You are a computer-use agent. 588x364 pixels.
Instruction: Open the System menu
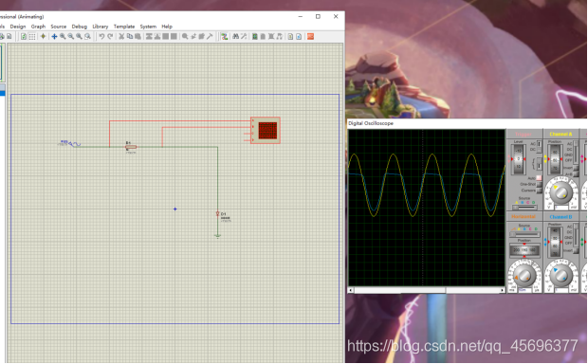pyautogui.click(x=148, y=27)
